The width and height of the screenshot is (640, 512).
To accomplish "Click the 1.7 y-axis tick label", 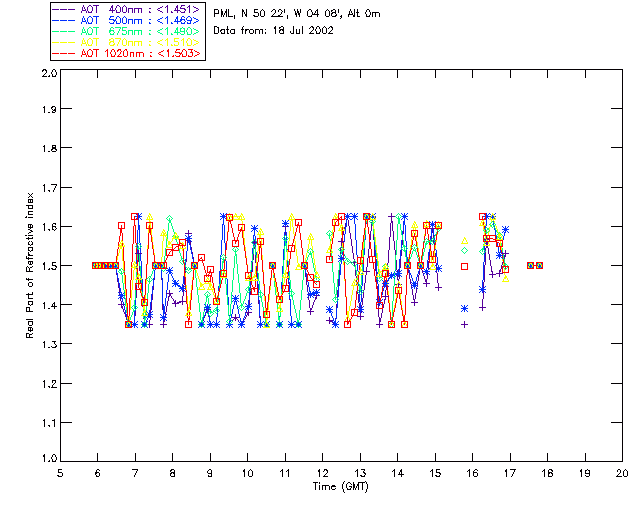I will (x=49, y=188).
